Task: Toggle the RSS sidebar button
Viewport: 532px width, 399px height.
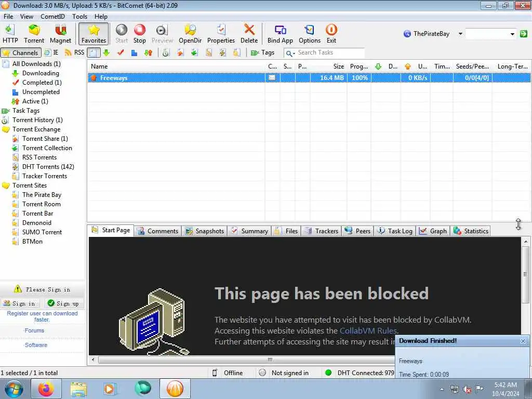Action: click(x=74, y=52)
